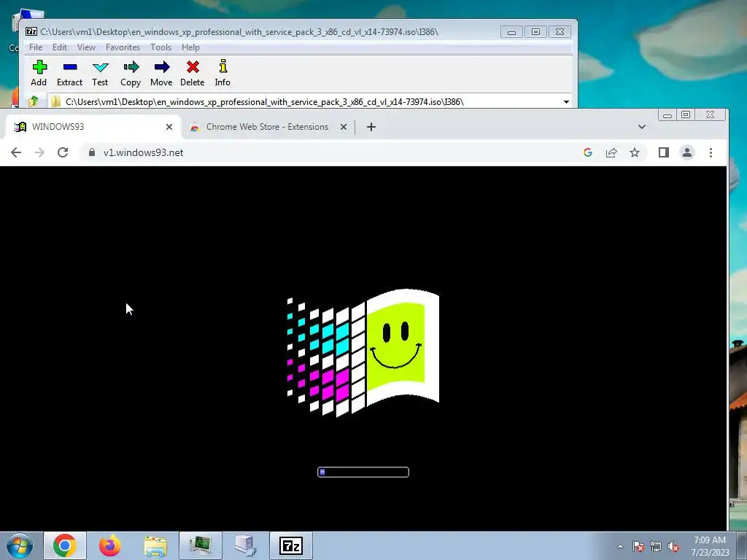Click the 7-Zip taskbar button
Screen dimensions: 747x560
291,545
